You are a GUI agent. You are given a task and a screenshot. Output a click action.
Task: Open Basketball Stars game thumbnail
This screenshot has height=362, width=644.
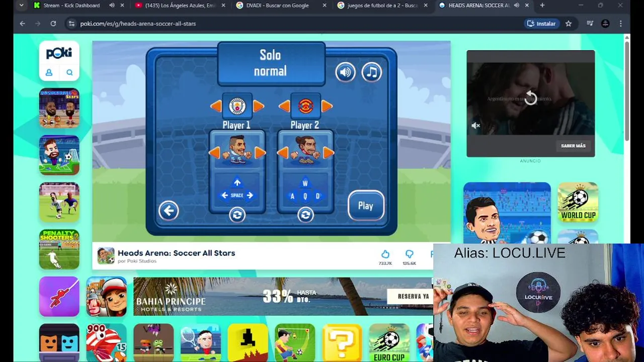click(59, 108)
